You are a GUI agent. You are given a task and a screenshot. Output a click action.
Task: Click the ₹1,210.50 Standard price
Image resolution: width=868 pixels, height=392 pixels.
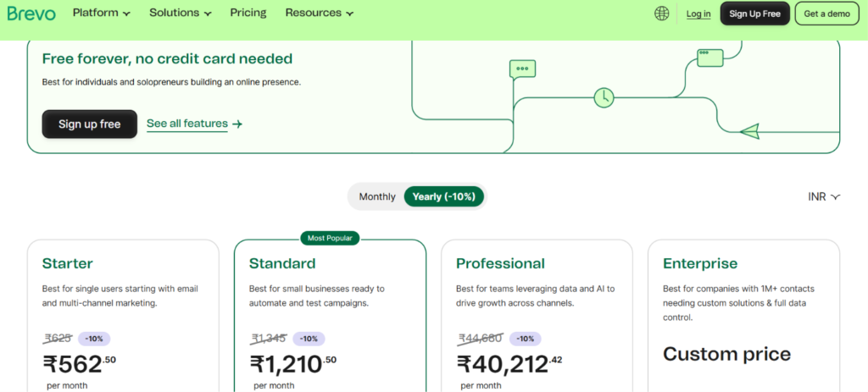coord(292,364)
